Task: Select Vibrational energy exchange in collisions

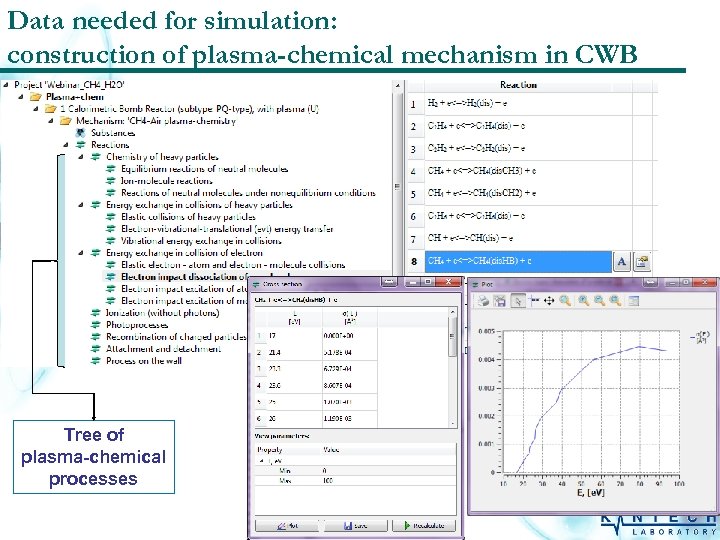Action: pos(201,241)
